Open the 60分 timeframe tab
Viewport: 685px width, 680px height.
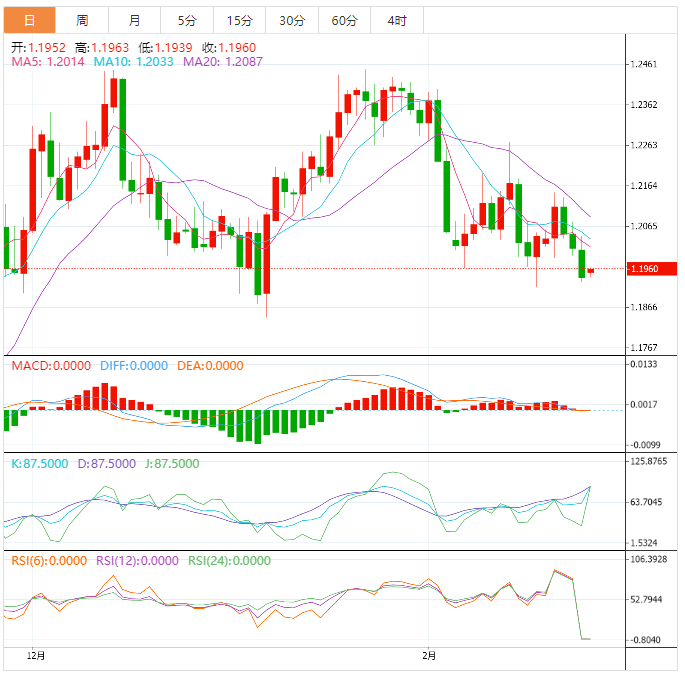[x=344, y=20]
